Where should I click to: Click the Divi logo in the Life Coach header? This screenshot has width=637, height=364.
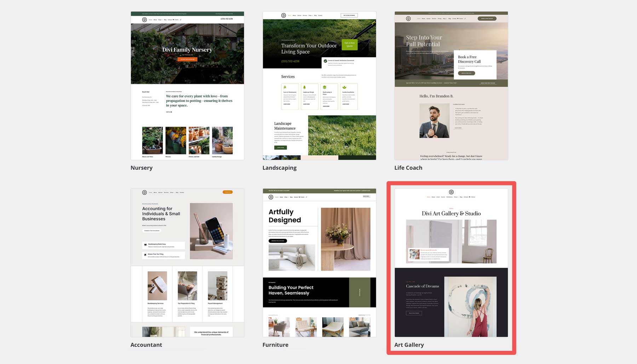click(408, 18)
